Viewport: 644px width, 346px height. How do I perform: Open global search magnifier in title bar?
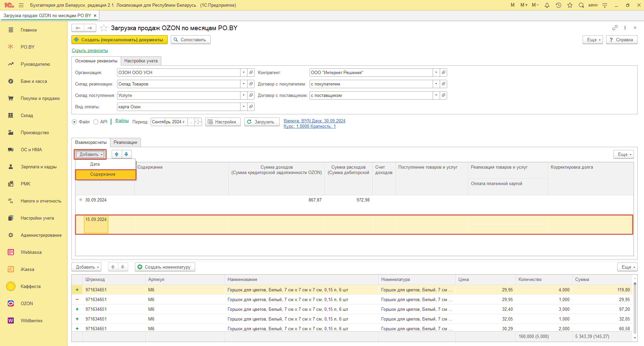(581, 5)
